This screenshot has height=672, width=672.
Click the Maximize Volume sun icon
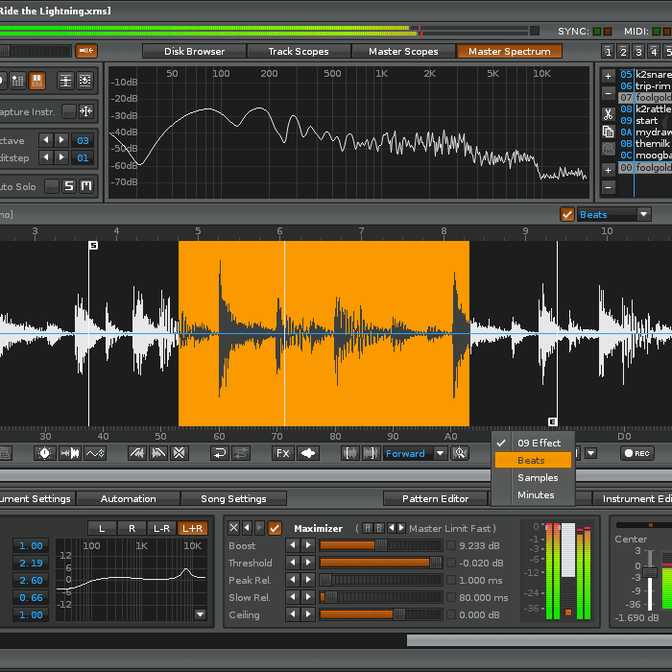coord(45,453)
